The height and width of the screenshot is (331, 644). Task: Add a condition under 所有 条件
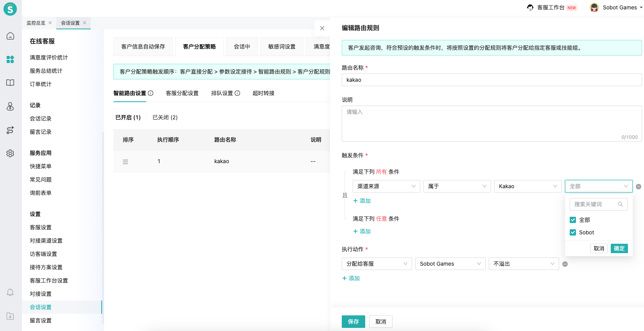[x=362, y=201]
